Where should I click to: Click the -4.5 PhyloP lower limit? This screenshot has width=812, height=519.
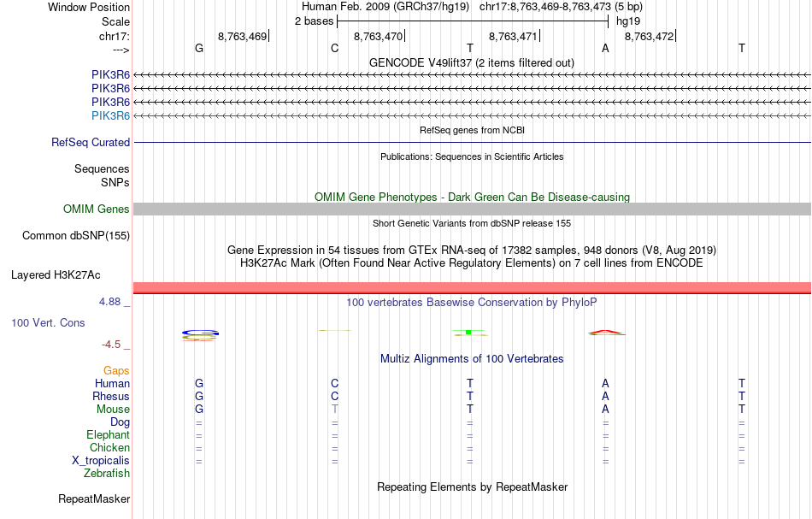[111, 345]
